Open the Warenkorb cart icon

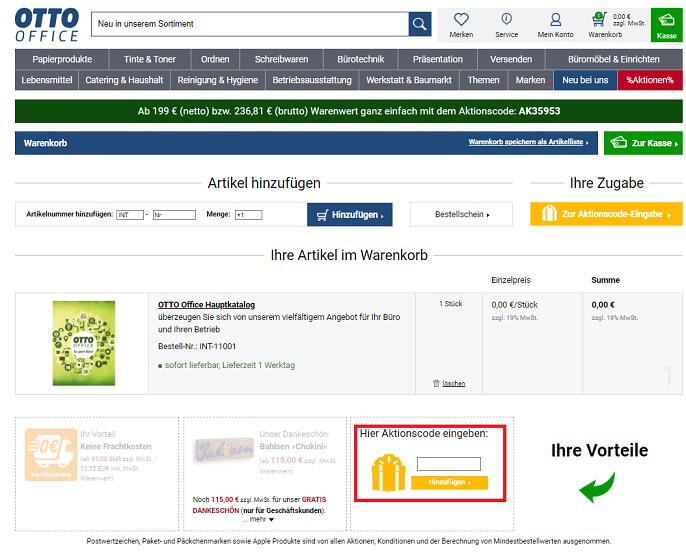(598, 19)
